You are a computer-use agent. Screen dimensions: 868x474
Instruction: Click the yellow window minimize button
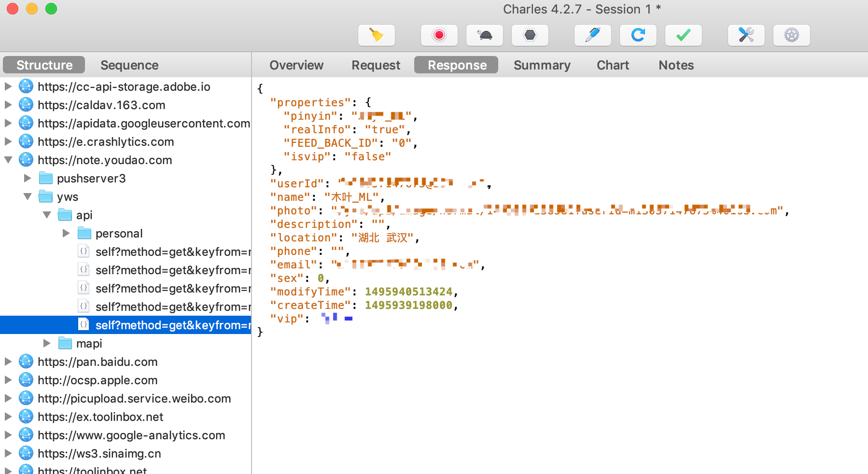click(32, 9)
